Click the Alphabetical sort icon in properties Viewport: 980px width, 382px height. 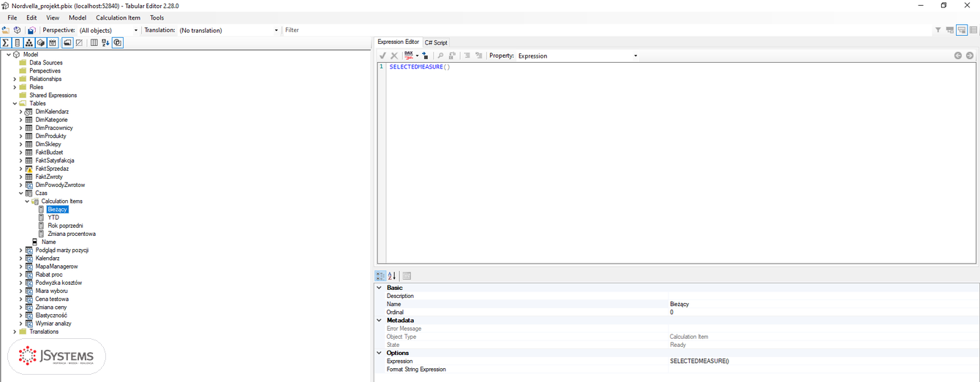coord(392,275)
